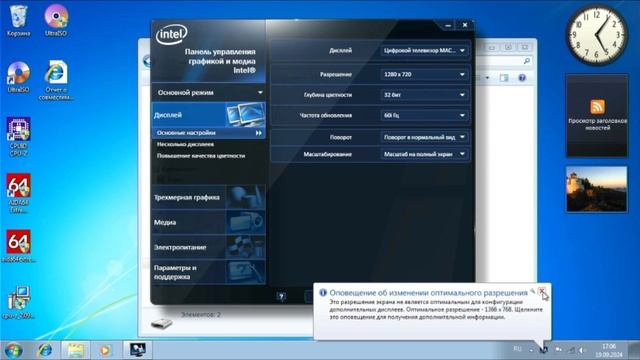Open the resolution dropdown showing 1280 x 720
640x360 pixels.
424,75
